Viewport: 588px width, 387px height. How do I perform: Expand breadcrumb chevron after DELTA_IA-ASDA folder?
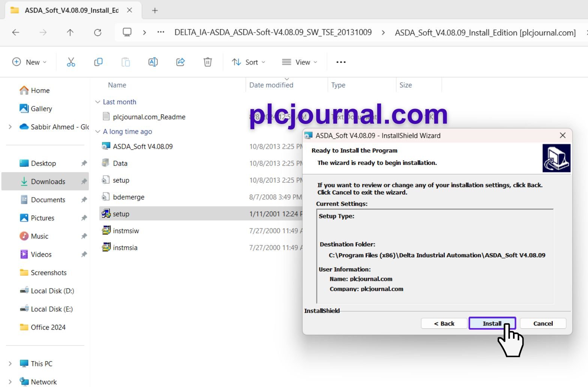pyautogui.click(x=383, y=33)
